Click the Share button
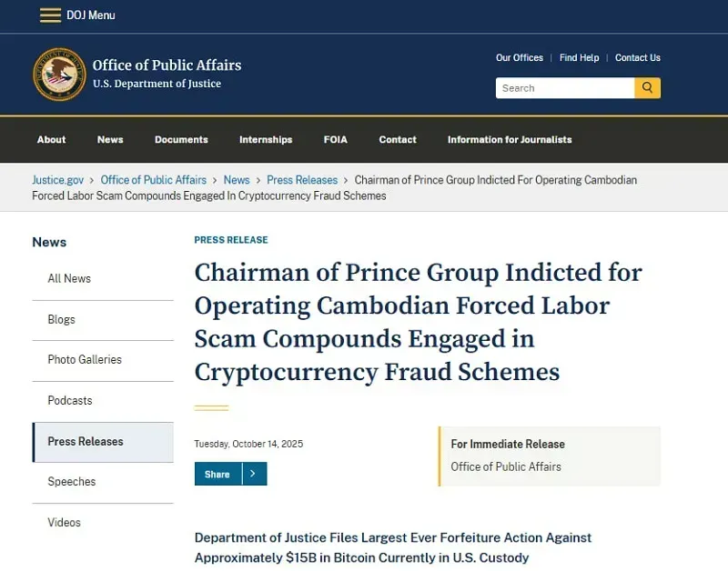The height and width of the screenshot is (571, 728). click(x=217, y=474)
